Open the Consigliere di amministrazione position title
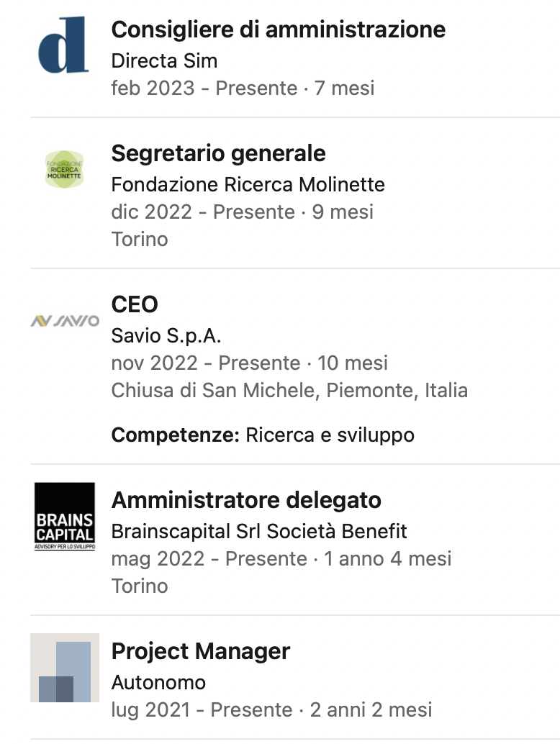 pos(278,30)
